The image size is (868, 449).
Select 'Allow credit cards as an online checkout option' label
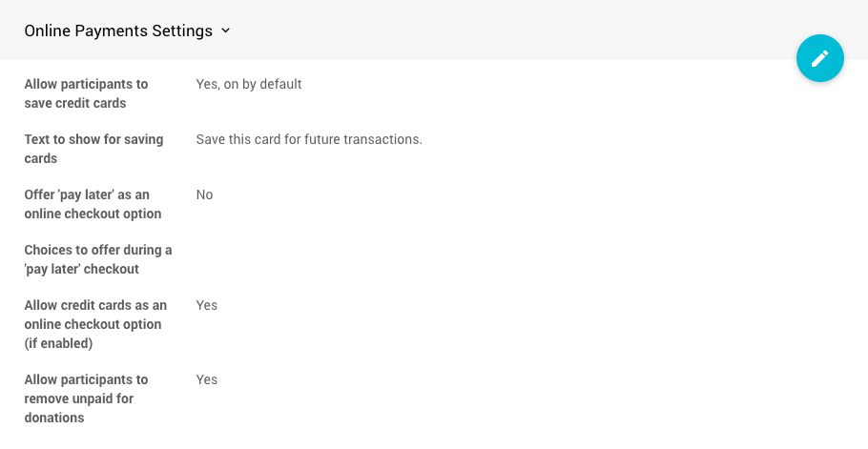point(95,324)
